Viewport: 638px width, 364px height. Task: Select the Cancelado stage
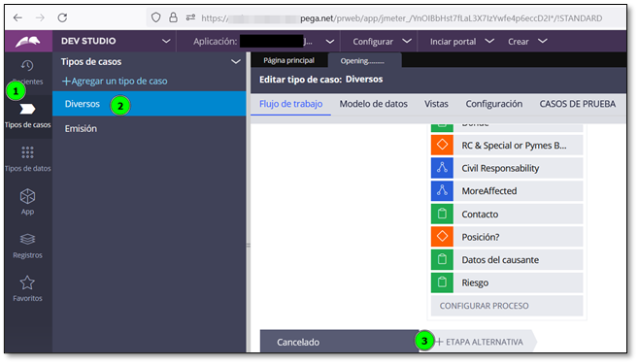(x=339, y=342)
